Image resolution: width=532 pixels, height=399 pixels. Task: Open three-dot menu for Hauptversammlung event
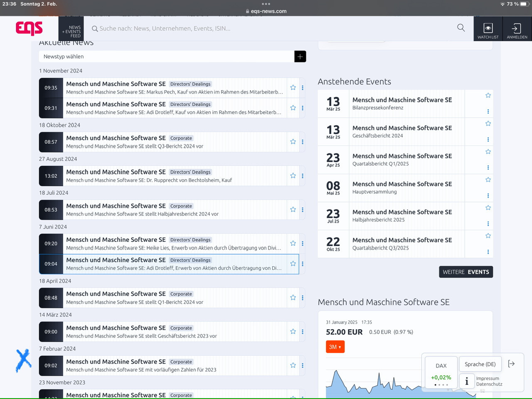point(488,196)
